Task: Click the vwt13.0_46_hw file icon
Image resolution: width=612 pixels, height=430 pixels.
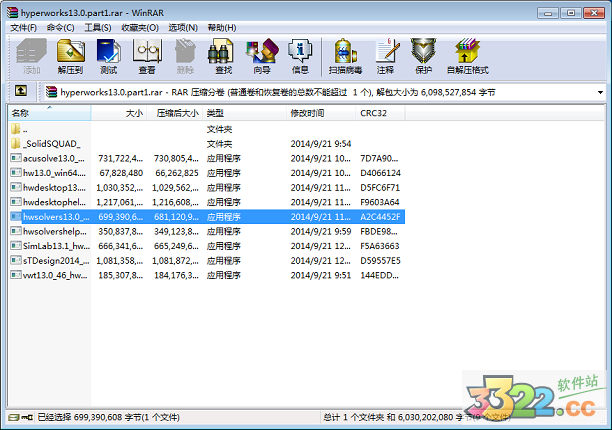Action: 16,275
